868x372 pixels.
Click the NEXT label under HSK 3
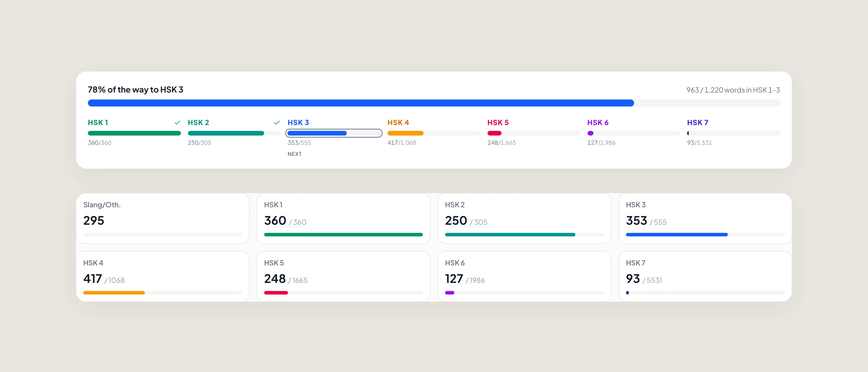[295, 154]
